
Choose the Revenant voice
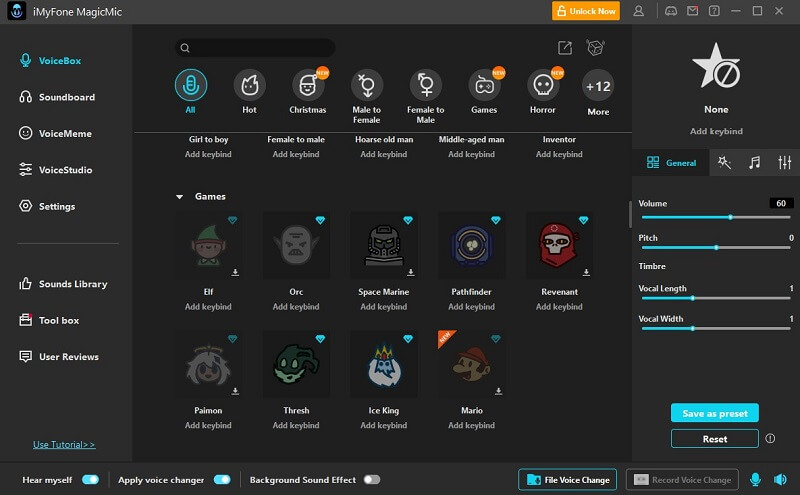[x=559, y=245]
